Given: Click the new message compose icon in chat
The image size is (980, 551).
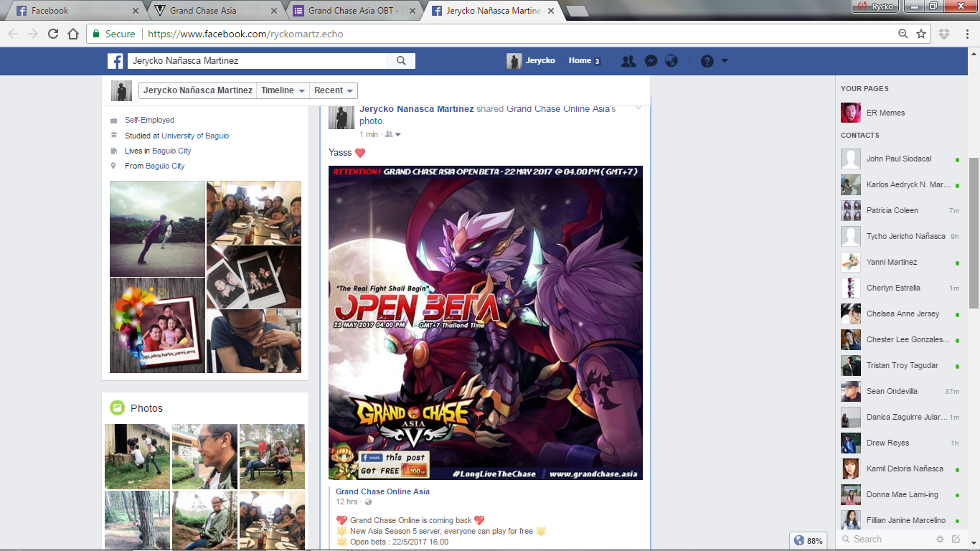Looking at the screenshot, I should pyautogui.click(x=956, y=539).
